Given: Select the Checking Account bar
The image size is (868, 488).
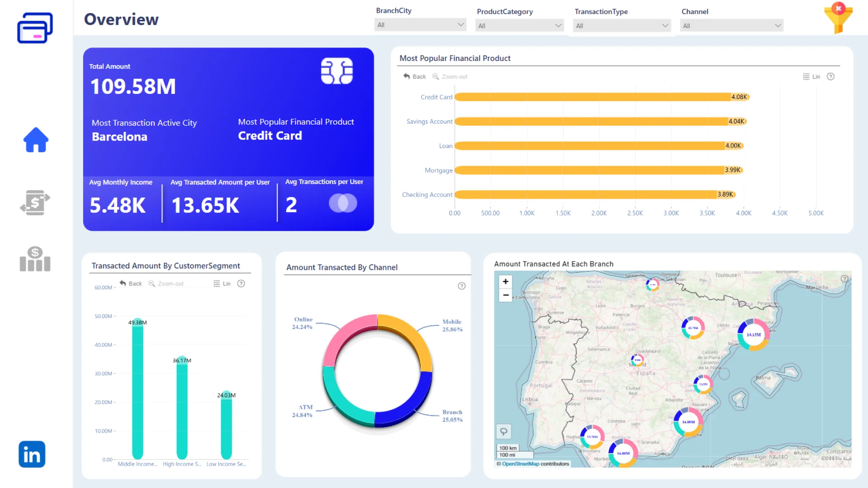Looking at the screenshot, I should pyautogui.click(x=595, y=194).
